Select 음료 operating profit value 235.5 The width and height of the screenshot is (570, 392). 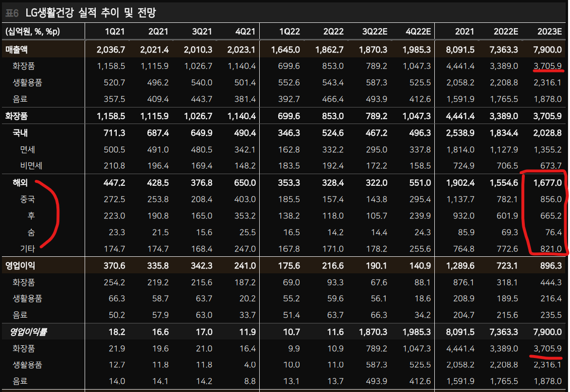click(551, 315)
